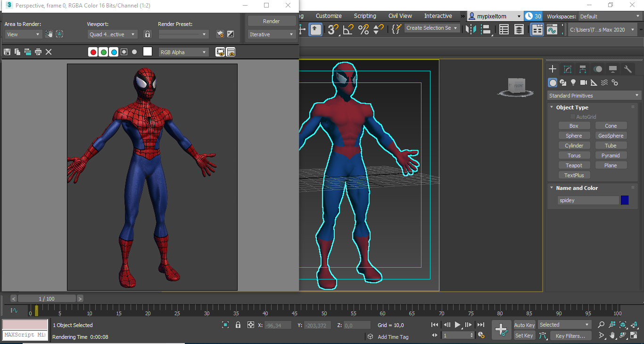
Task: Create a Teapot primitive
Action: (x=574, y=165)
